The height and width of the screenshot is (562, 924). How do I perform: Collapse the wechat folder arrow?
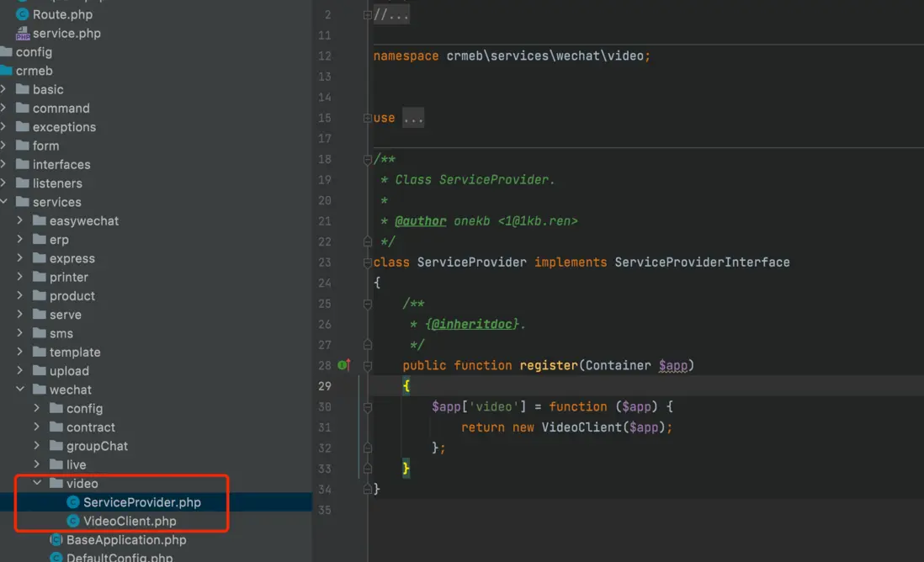[x=20, y=389]
